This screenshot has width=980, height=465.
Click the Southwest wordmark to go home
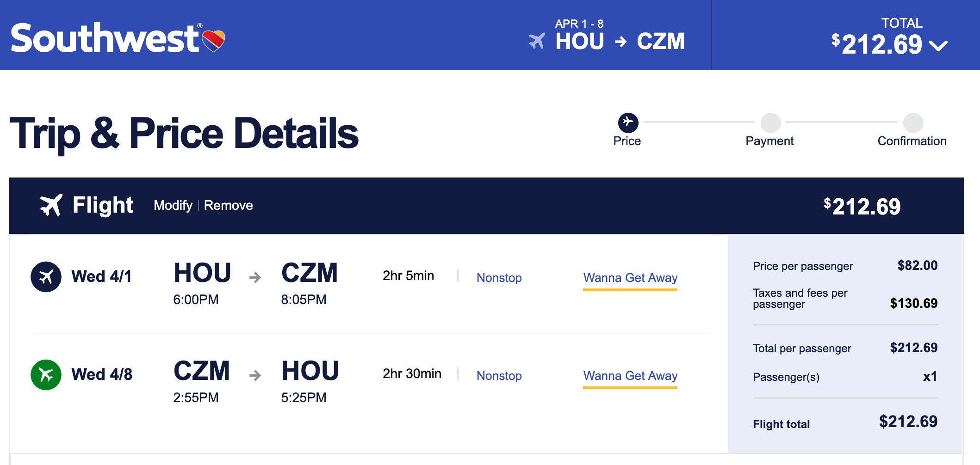[105, 38]
